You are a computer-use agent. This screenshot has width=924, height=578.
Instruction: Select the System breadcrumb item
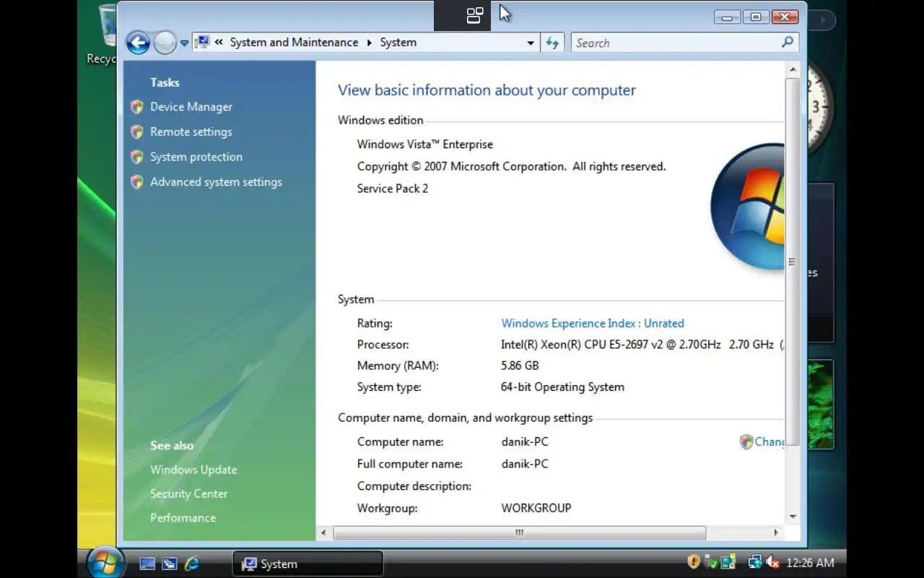(x=398, y=42)
